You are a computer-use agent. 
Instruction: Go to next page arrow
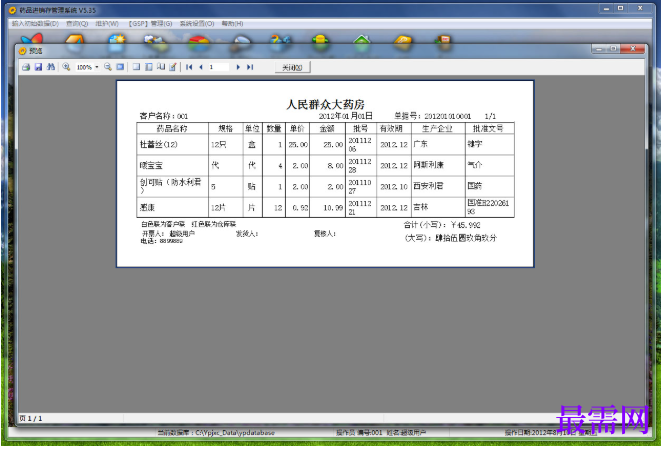(x=238, y=67)
